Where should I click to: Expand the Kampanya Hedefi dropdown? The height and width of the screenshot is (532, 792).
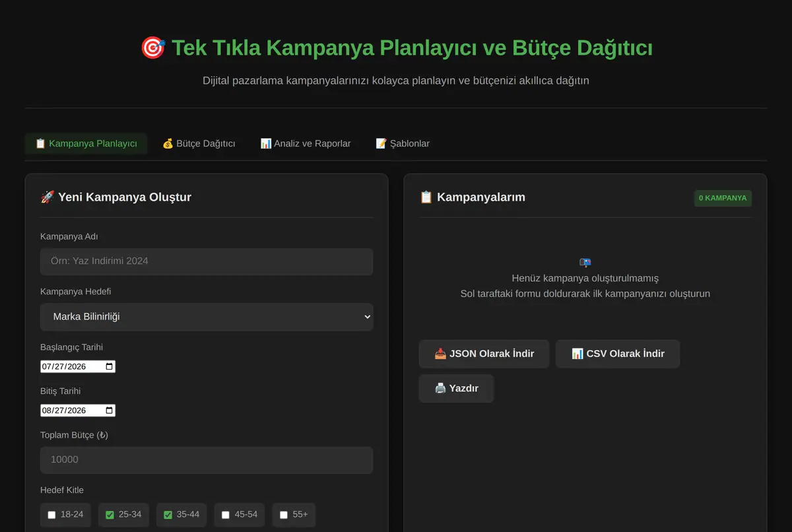(x=207, y=317)
